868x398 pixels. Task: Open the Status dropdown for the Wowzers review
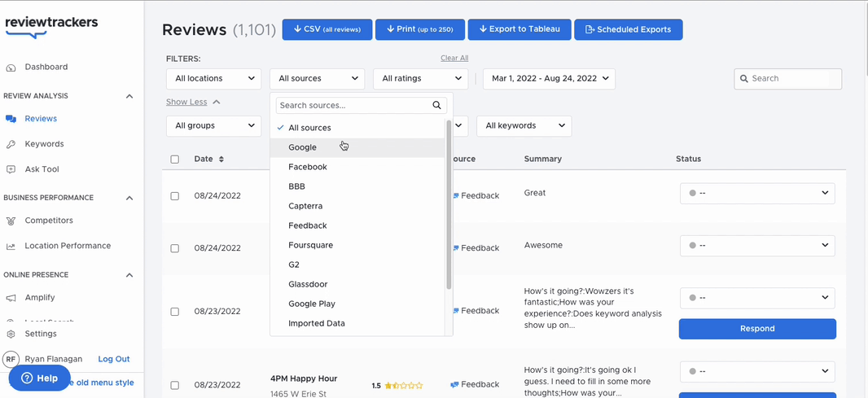pos(757,298)
